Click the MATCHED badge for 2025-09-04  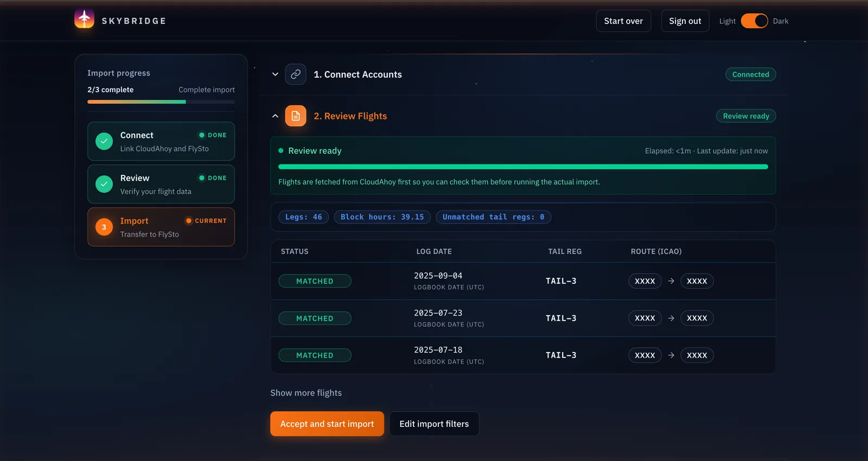click(315, 281)
